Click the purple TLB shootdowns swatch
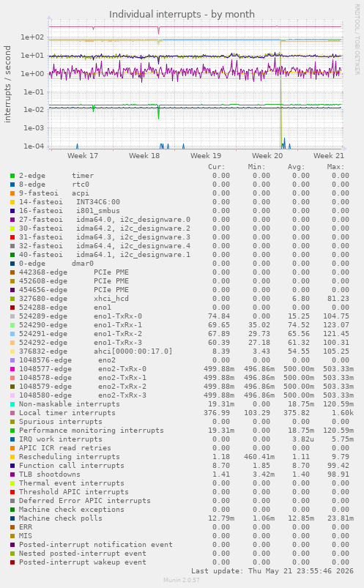Screen dimensions: 364x588 [x=12, y=475]
